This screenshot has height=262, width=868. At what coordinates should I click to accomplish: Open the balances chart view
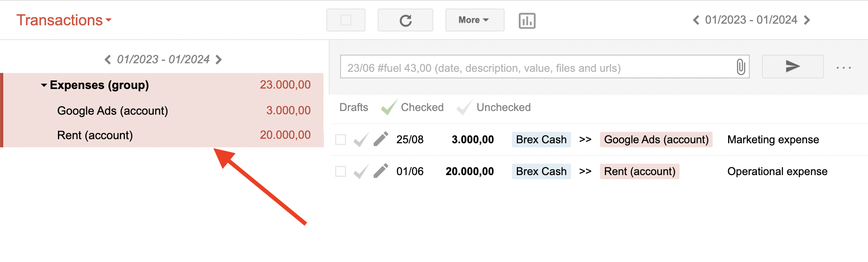pos(526,20)
